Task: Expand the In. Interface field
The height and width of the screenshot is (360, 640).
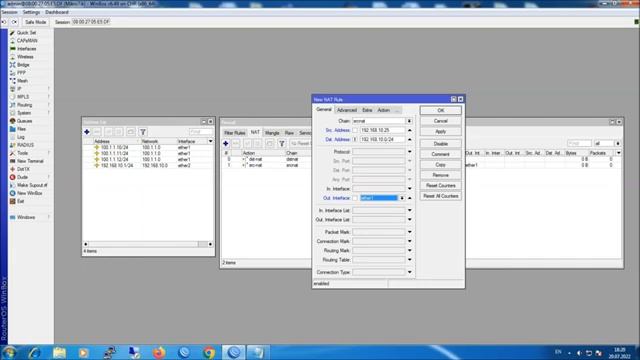Action: click(x=409, y=189)
